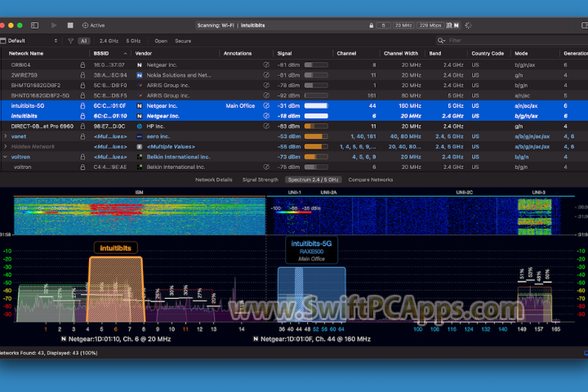Click the Active scan mode indicator
The height and width of the screenshot is (392, 588).
point(93,25)
